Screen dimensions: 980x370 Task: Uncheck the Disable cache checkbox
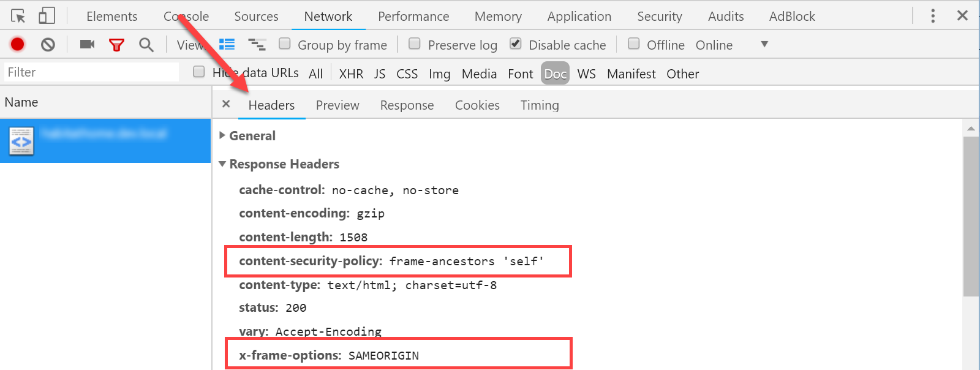pyautogui.click(x=516, y=43)
